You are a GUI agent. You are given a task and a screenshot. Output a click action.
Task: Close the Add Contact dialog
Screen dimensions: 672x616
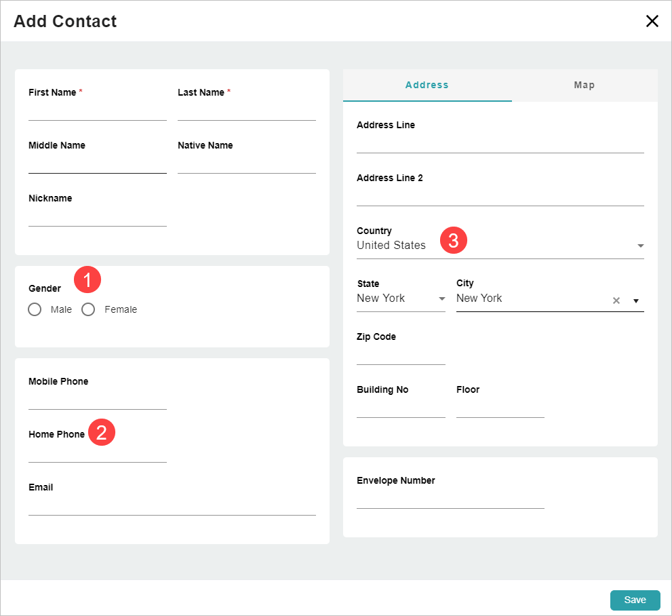[652, 21]
